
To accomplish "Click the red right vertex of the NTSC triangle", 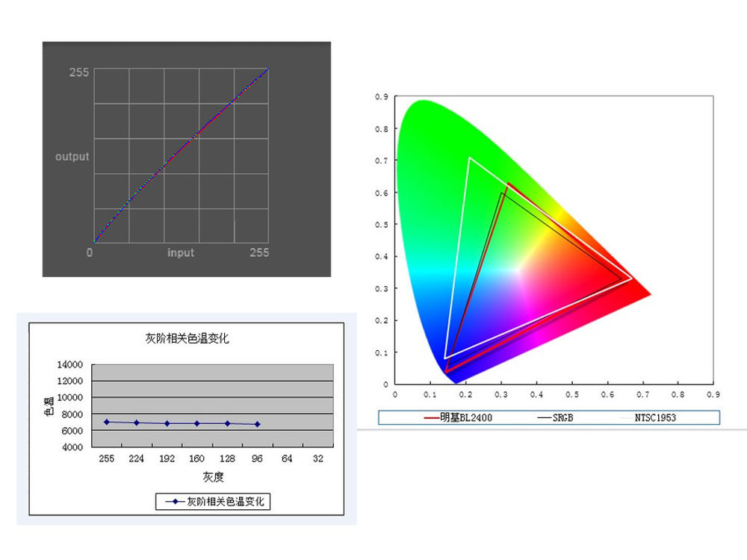I will 632,278.
